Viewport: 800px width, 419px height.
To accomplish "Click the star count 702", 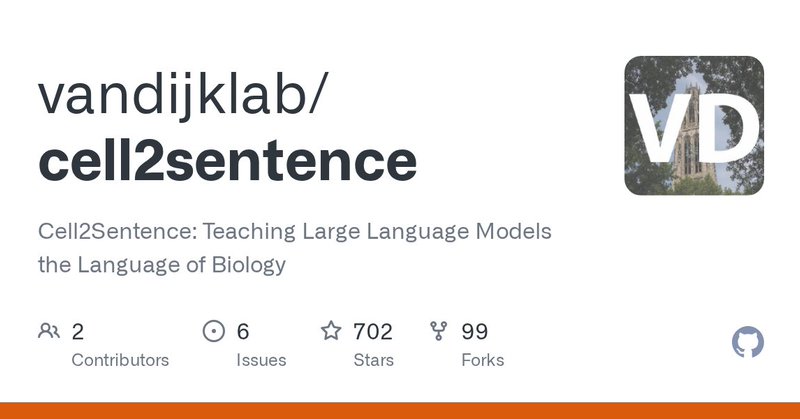I will coord(373,331).
